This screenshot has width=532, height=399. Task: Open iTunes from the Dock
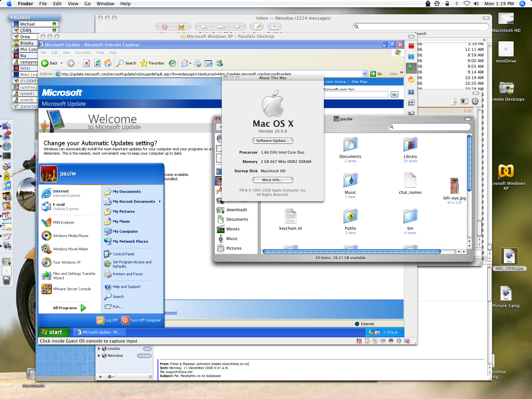7,186
